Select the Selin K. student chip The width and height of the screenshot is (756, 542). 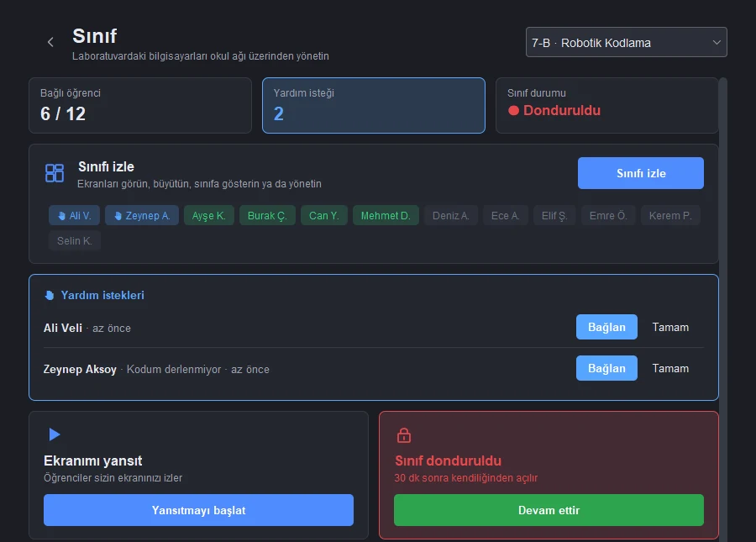tap(75, 240)
